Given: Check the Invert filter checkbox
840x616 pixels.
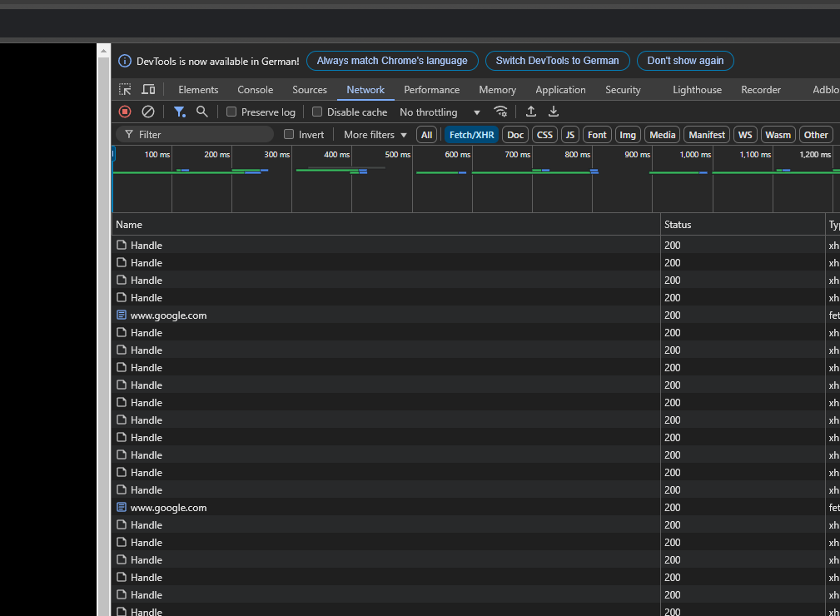Looking at the screenshot, I should (x=289, y=135).
